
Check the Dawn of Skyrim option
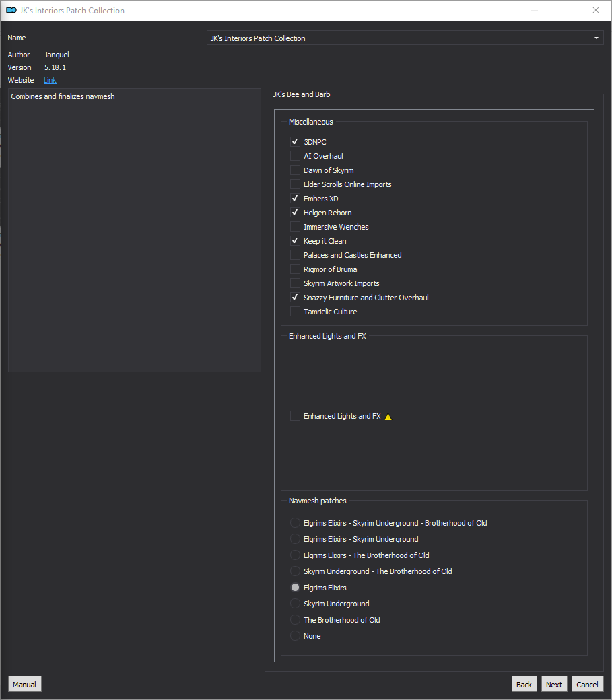coord(295,170)
